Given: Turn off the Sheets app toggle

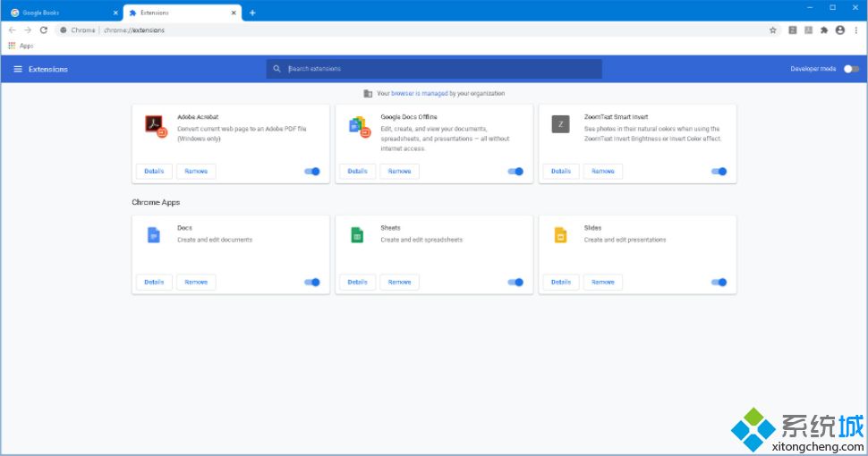Looking at the screenshot, I should coord(515,283).
